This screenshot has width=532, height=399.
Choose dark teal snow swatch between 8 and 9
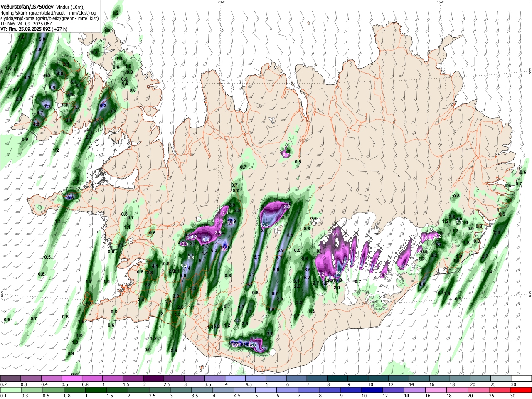click(337, 379)
